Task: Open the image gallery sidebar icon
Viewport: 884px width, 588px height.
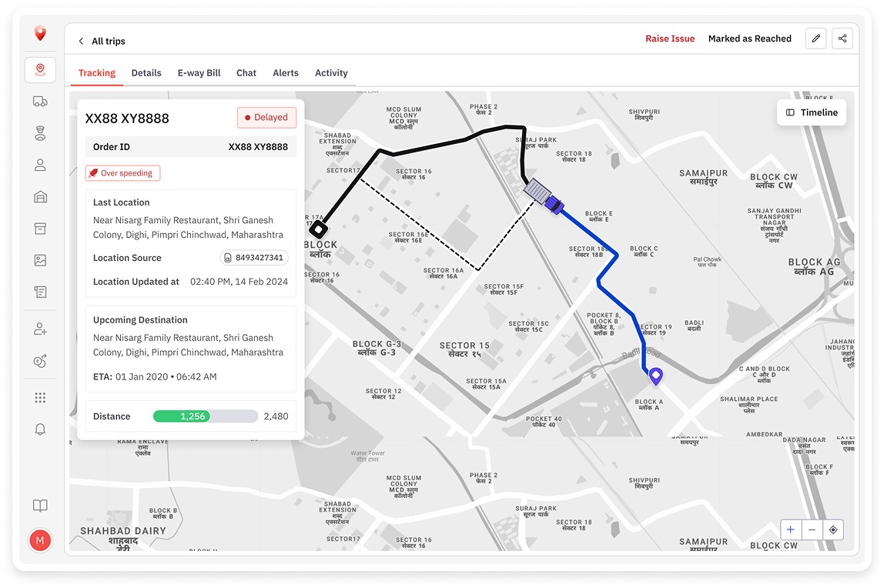Action: [40, 260]
